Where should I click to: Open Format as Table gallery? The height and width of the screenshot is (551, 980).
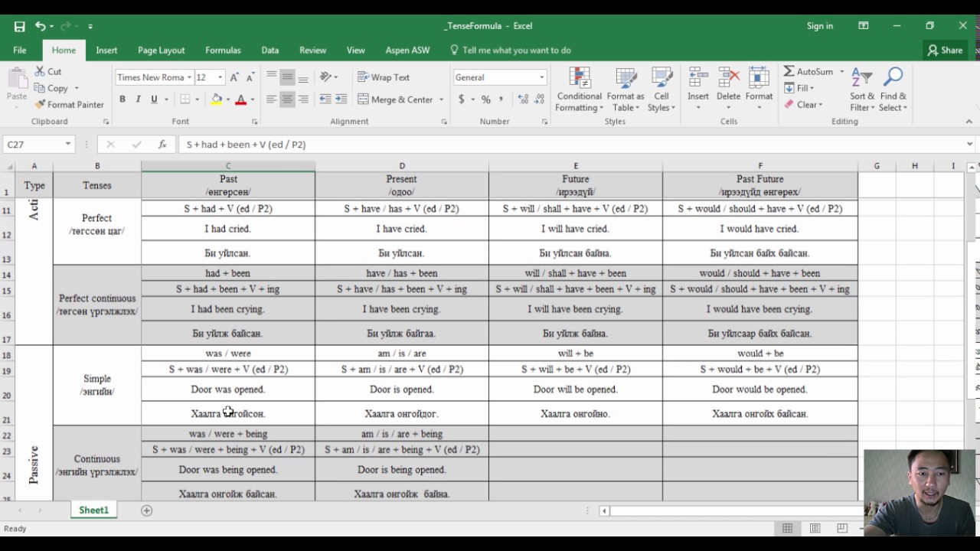(626, 90)
